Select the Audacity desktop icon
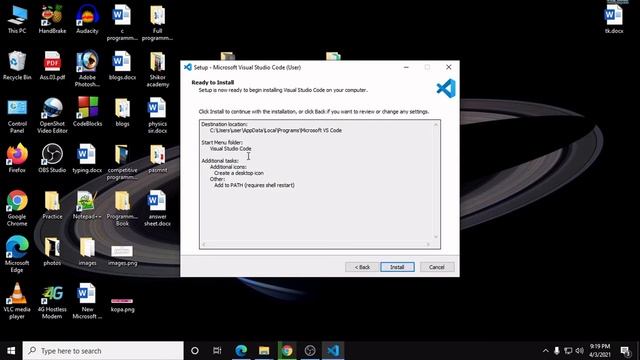The width and height of the screenshot is (640, 360). pyautogui.click(x=87, y=20)
